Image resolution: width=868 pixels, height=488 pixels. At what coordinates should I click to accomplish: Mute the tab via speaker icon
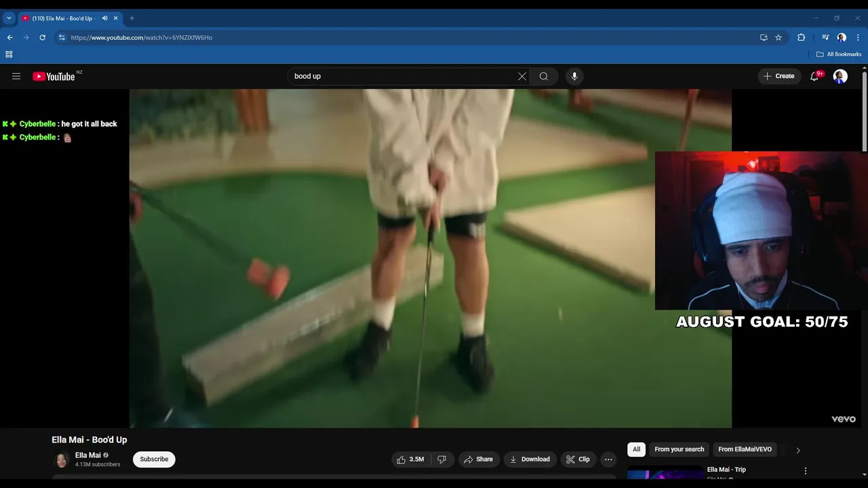coord(104,18)
